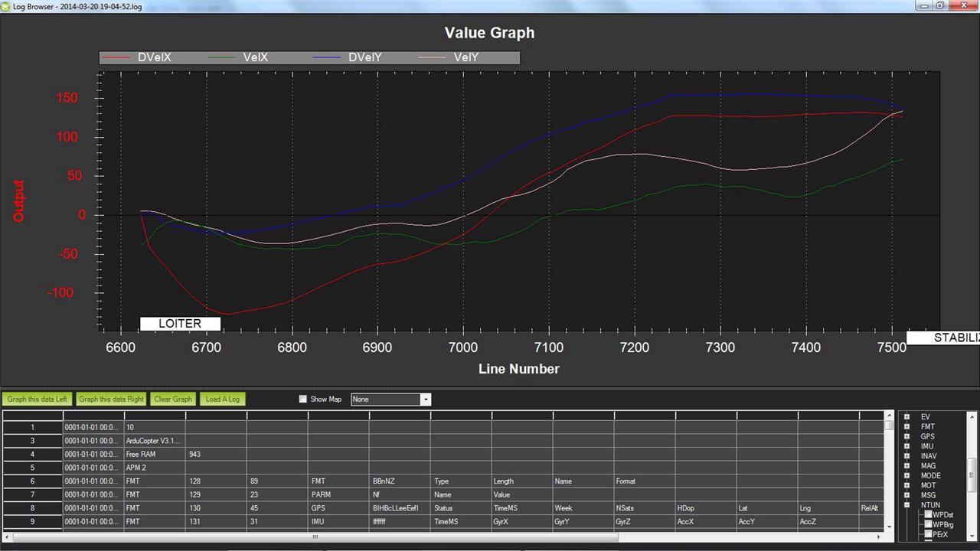Collapse the NTUN tree node

pyautogui.click(x=907, y=505)
